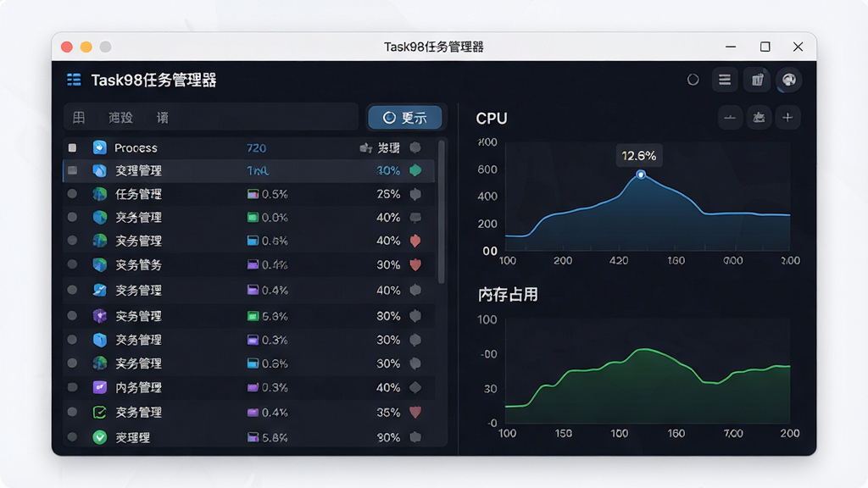868x488 pixels.
Task: Click the blue app icon beside Process
Action: click(100, 147)
